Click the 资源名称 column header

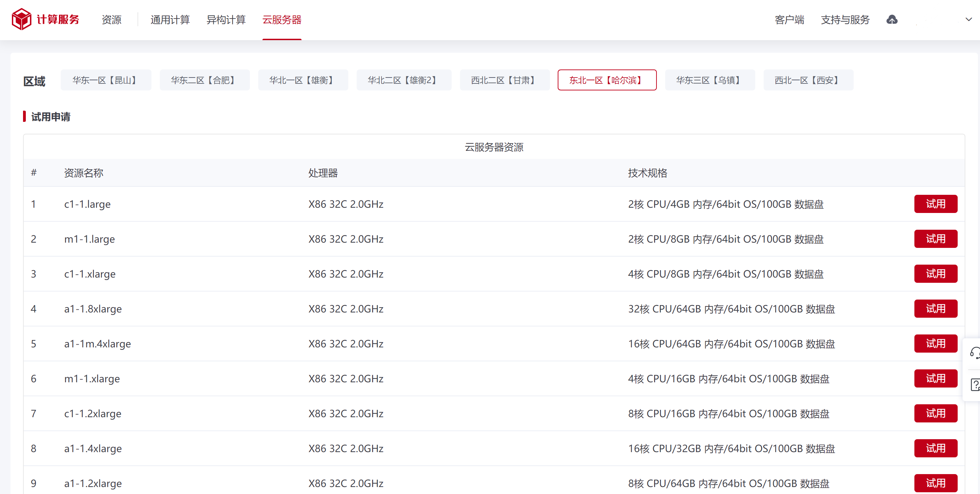tap(84, 173)
